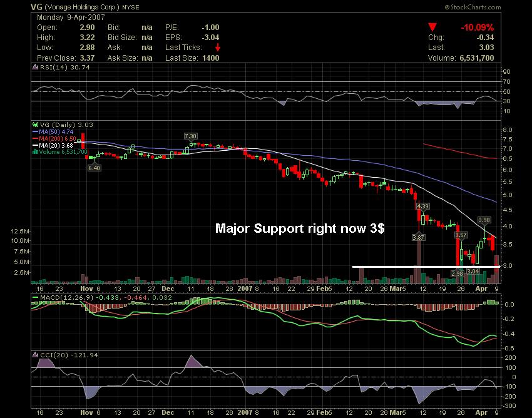The width and height of the screenshot is (532, 418).
Task: Click the 3.04 price callout
Action: click(473, 271)
